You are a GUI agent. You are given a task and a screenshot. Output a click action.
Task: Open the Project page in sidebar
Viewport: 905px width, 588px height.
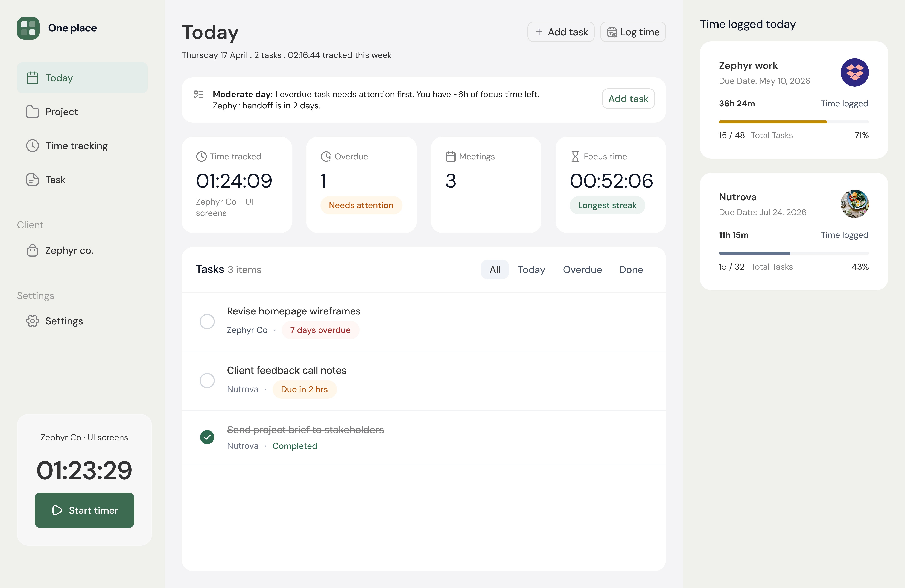point(82,112)
